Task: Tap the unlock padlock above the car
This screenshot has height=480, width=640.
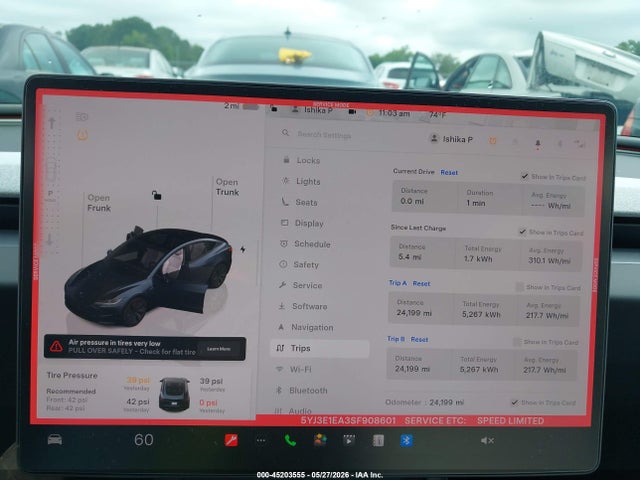Action: 157,196
